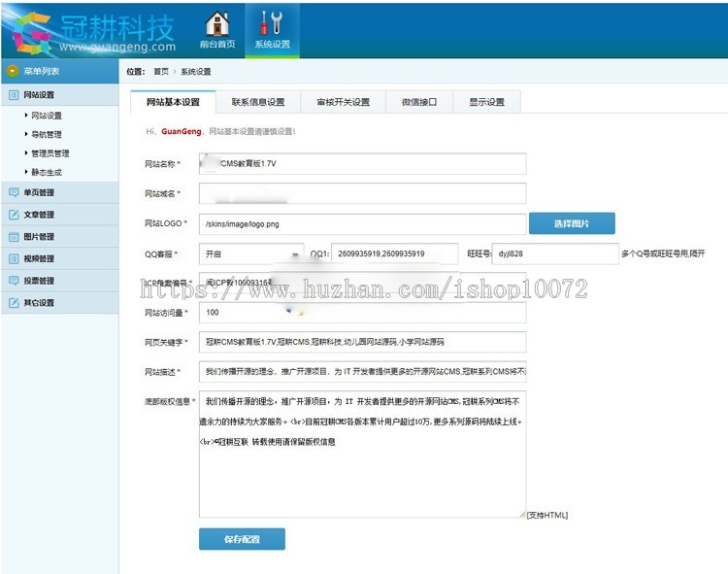Expand the 其它设置 sidebar section
This screenshot has width=728, height=574.
60,303
